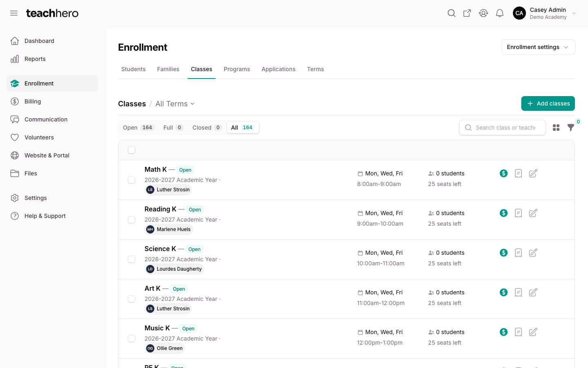The height and width of the screenshot is (368, 588).
Task: Edit the Science K class
Action: coord(533,253)
